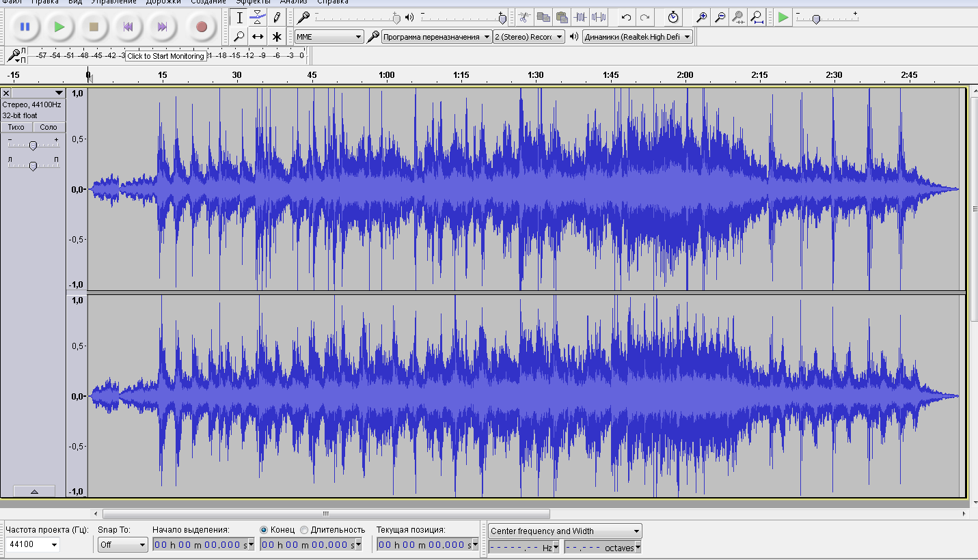Click the Текущая позиция time field

(427, 544)
